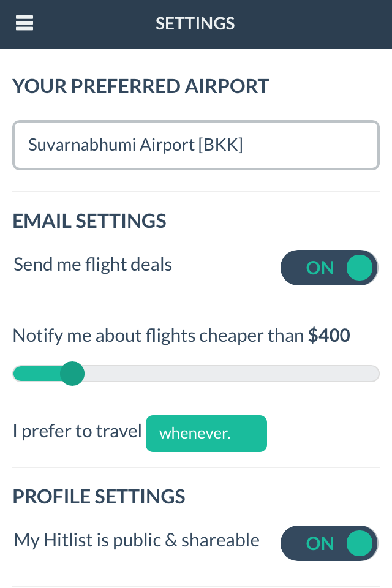Click the Suvarnabhumi Airport [BKK] input field
392x588 pixels.
coord(196,145)
